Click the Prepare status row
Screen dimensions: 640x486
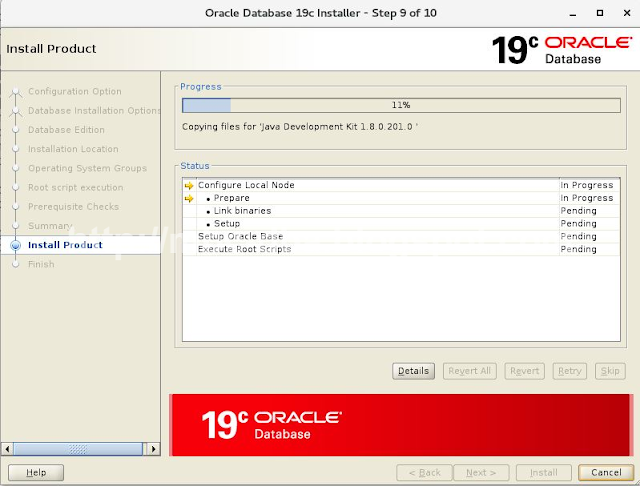tap(401, 198)
